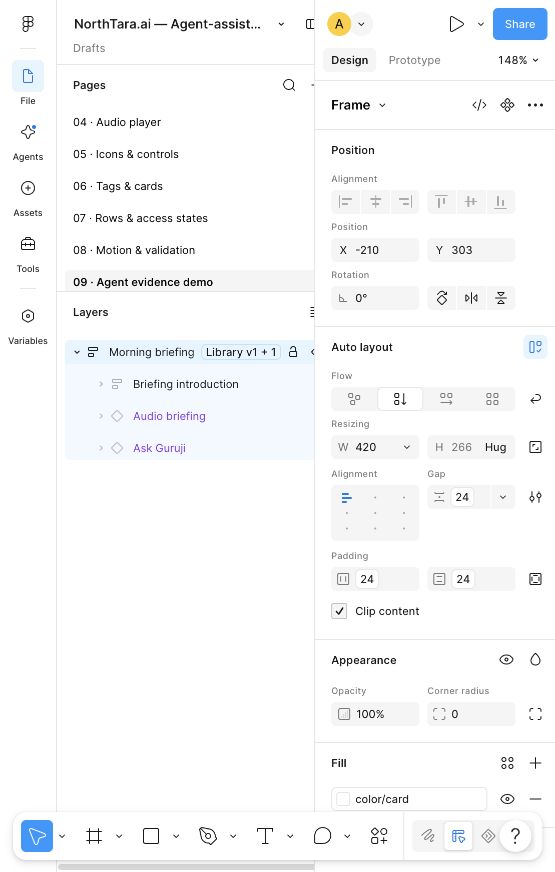Switch to Draw mode in toolbar

pyautogui.click(x=428, y=836)
